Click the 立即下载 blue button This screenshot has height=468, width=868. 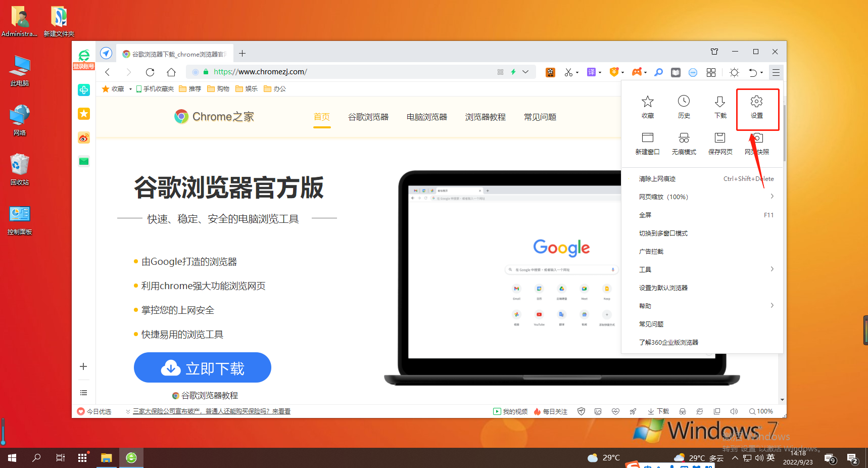[x=203, y=367]
